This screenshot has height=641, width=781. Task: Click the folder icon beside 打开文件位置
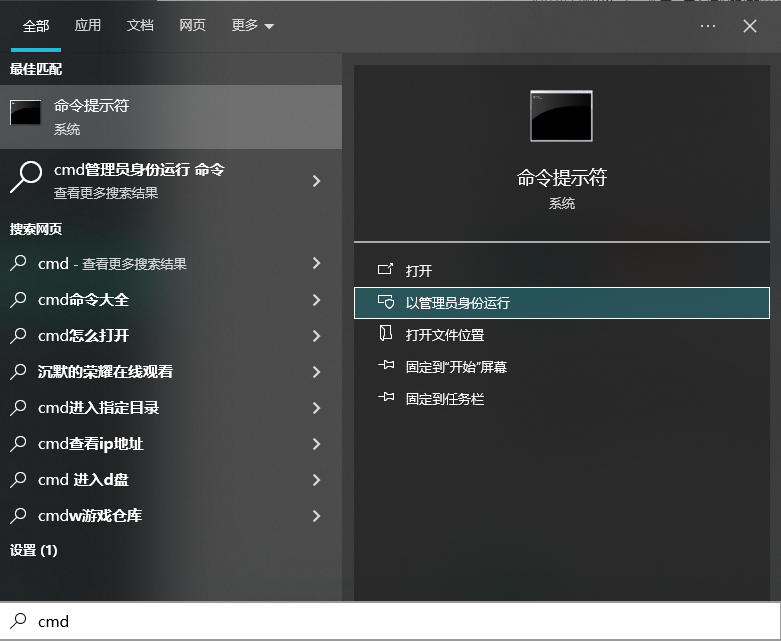pos(386,333)
